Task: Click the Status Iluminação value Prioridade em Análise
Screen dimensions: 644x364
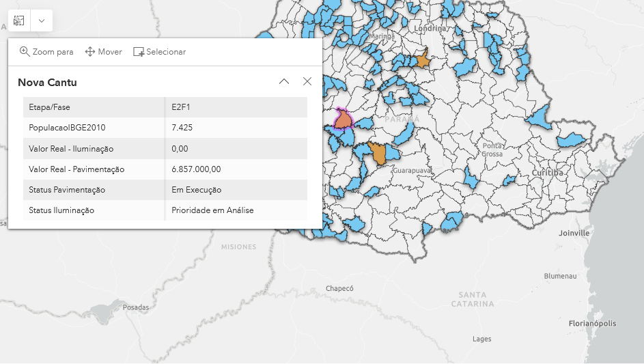Action: [212, 210]
